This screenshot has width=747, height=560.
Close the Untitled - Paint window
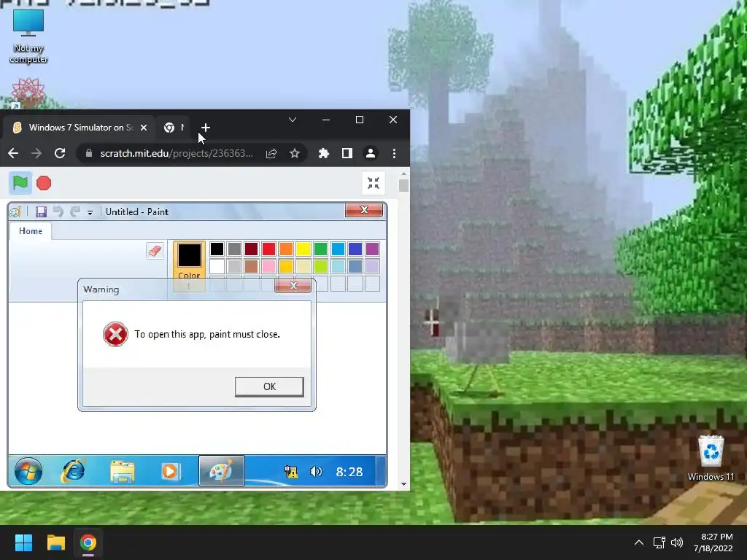(x=364, y=210)
